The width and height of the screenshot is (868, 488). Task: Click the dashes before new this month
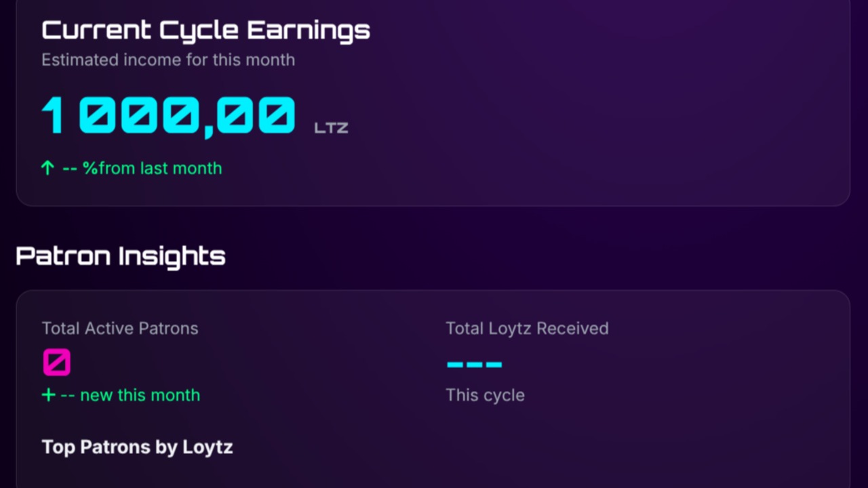[x=67, y=395]
